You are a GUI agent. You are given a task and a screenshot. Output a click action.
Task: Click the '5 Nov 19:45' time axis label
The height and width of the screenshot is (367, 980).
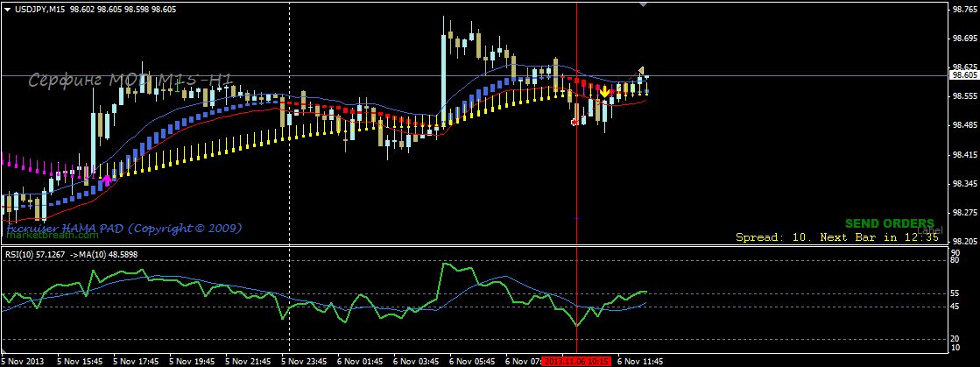pyautogui.click(x=192, y=362)
